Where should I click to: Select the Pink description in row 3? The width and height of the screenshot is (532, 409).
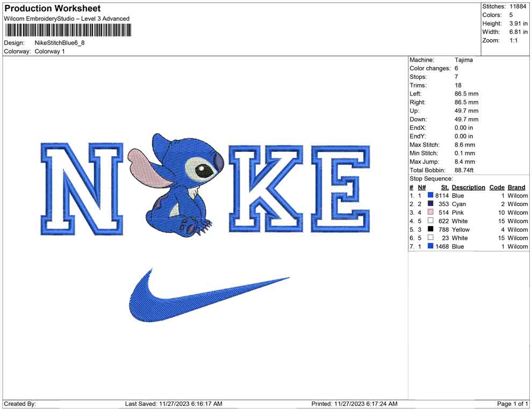[x=458, y=213]
